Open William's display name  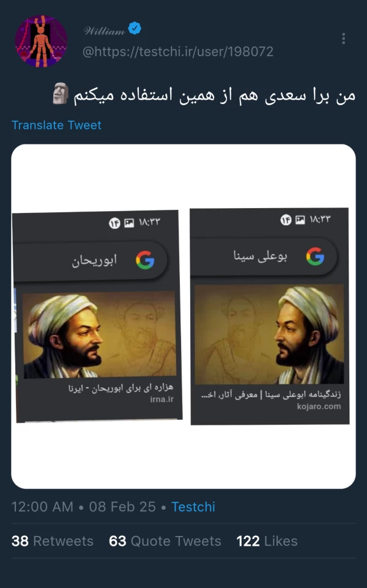click(105, 28)
